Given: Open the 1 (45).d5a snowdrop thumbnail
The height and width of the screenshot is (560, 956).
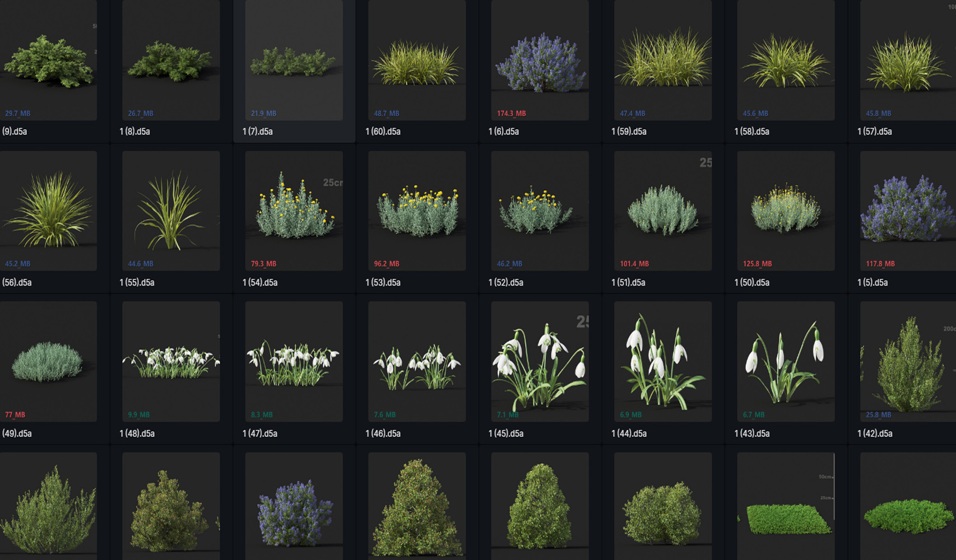Looking at the screenshot, I should point(540,361).
